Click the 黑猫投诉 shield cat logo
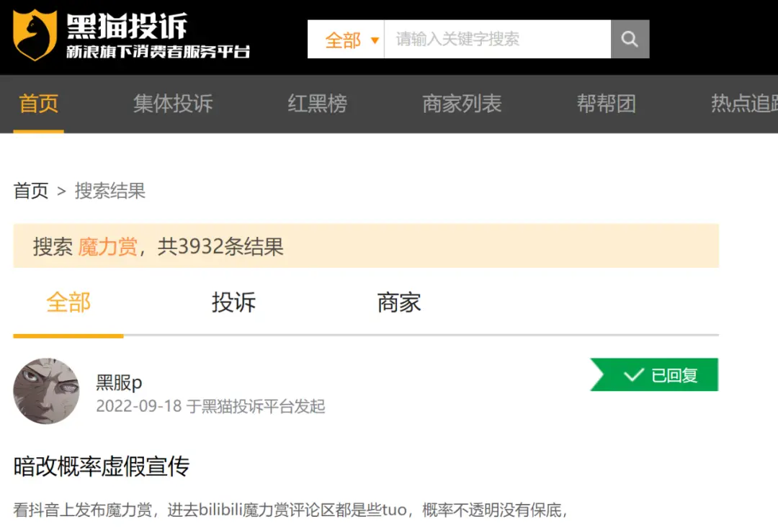Image resolution: width=778 pixels, height=532 pixels. pyautogui.click(x=35, y=35)
